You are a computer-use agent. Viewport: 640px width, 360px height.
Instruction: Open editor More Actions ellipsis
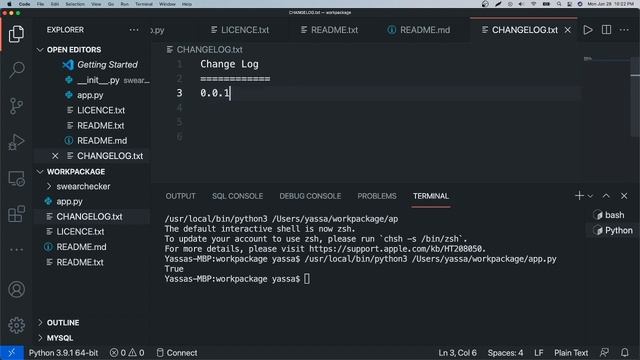click(624, 30)
